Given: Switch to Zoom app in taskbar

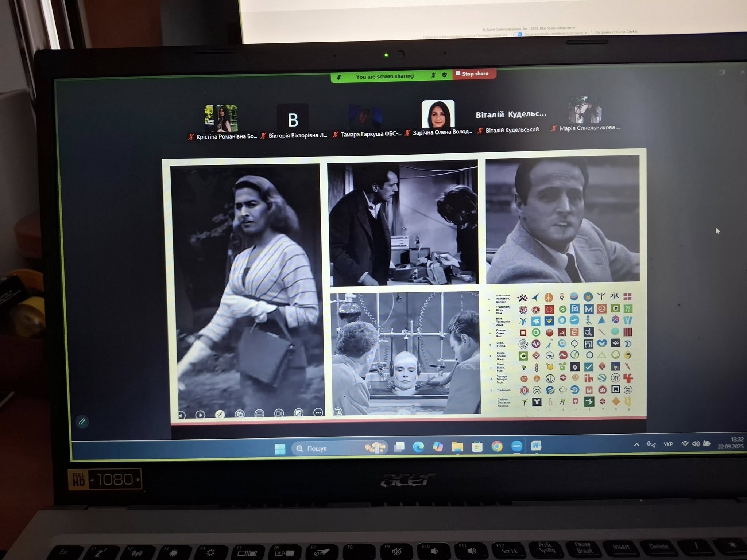Looking at the screenshot, I should [516, 446].
